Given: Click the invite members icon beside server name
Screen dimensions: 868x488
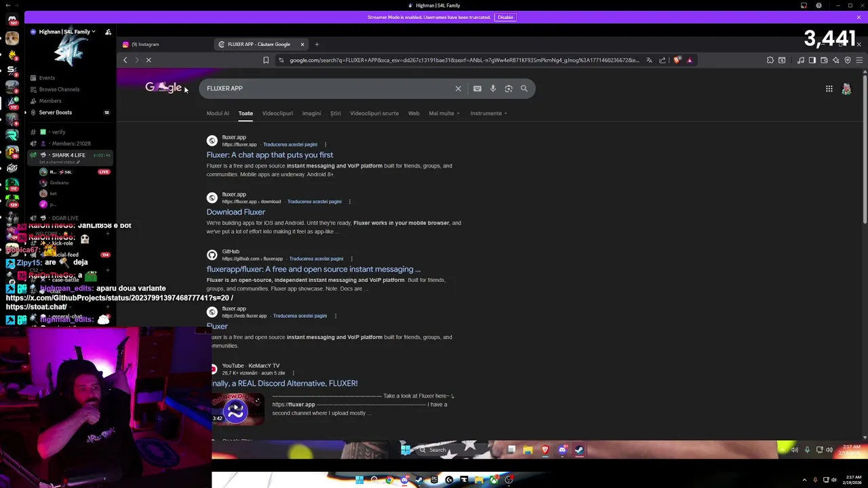Looking at the screenshot, I should (108, 32).
